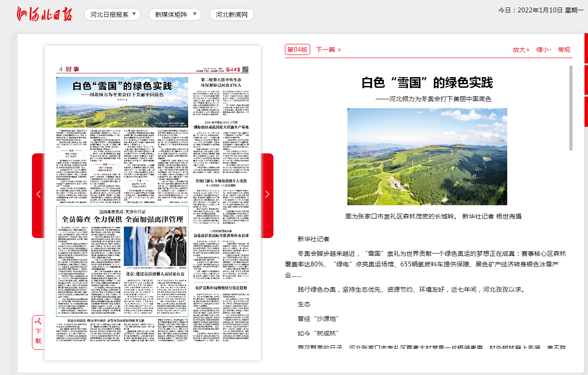
Task: Click the PDF download icon (下载)
Action: [x=38, y=332]
